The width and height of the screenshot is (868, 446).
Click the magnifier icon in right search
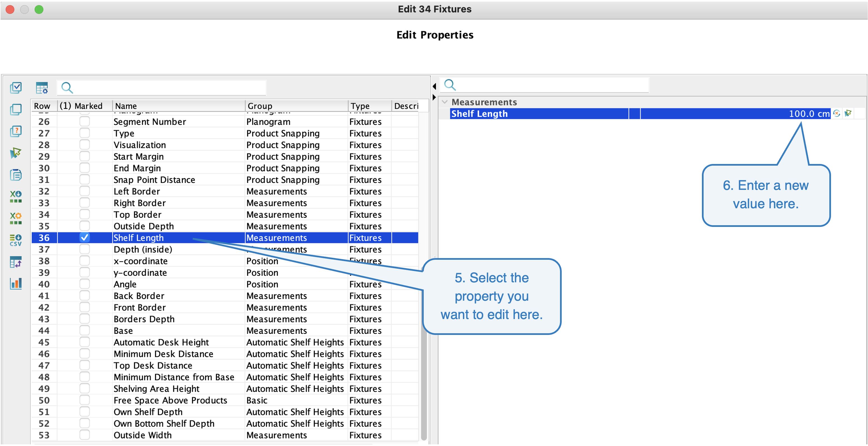[450, 85]
